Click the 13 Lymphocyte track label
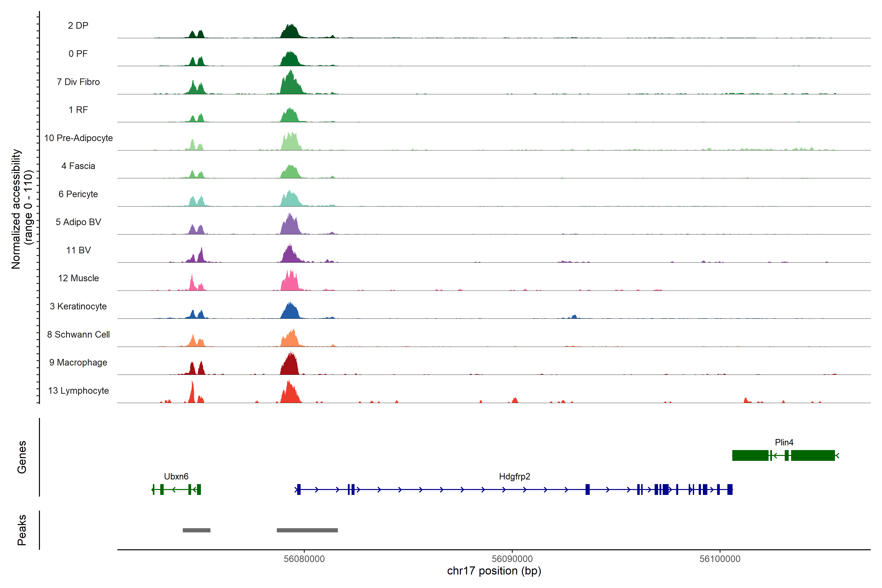 click(x=78, y=390)
